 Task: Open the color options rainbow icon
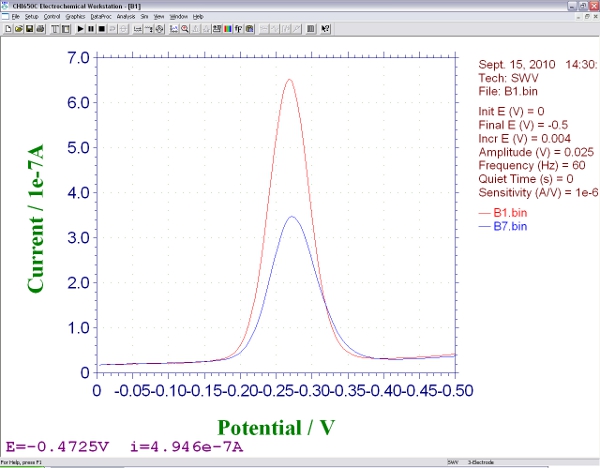coord(228,29)
